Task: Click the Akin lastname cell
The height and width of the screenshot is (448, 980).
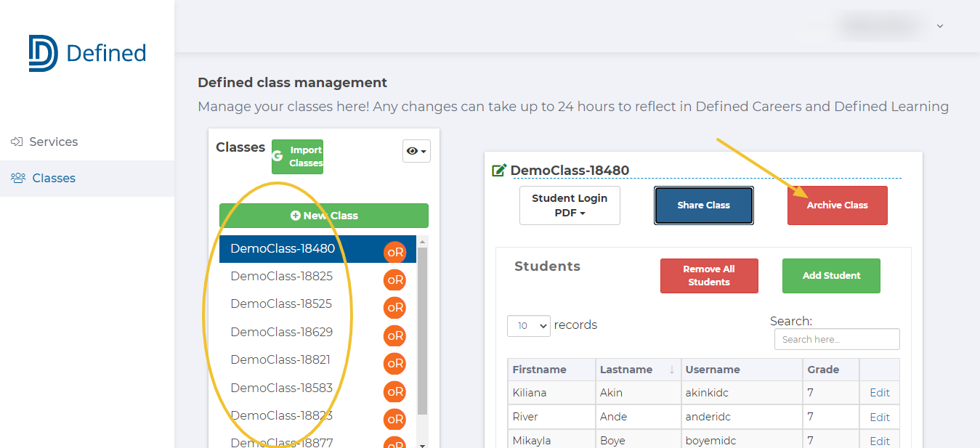Action: (639, 393)
